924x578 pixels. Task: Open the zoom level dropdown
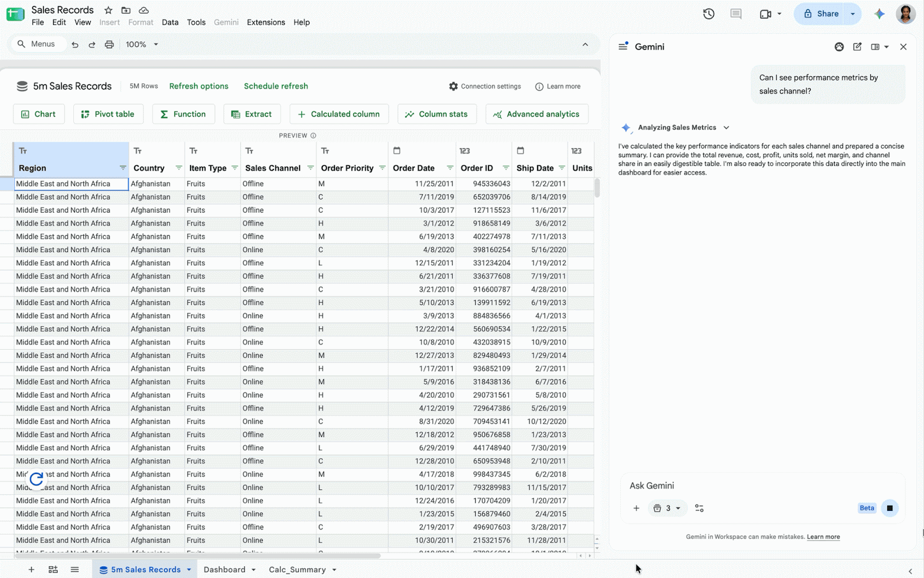142,45
